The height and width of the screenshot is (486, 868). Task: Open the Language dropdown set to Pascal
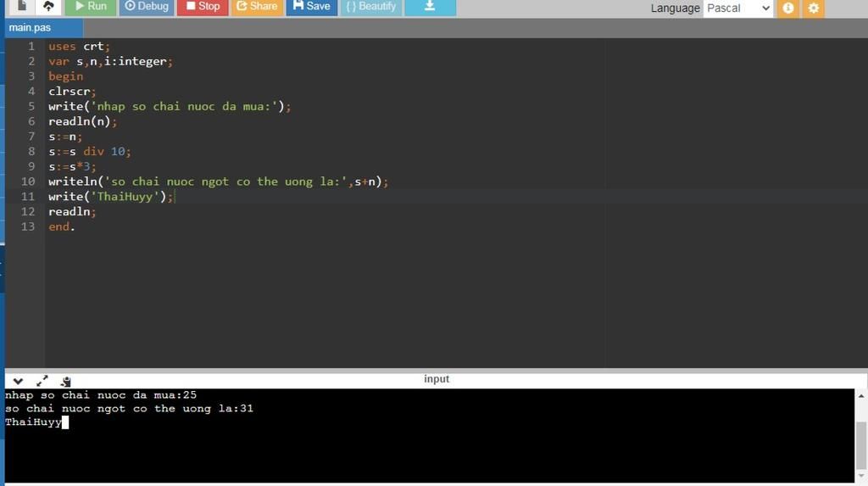click(x=738, y=8)
